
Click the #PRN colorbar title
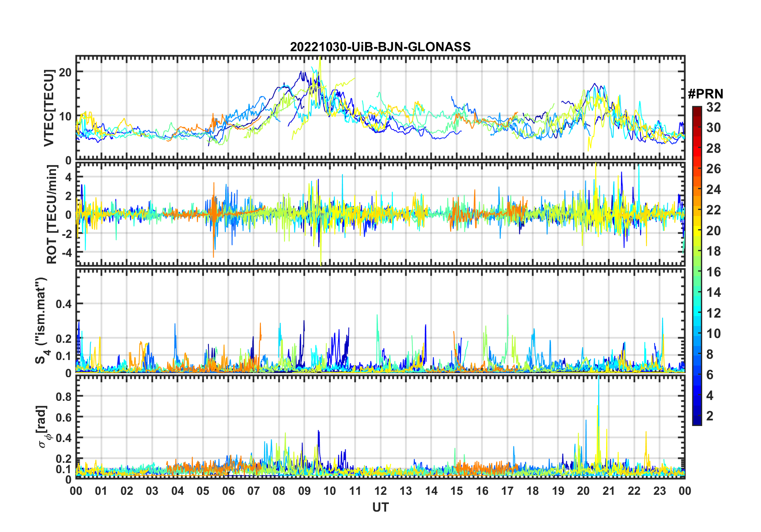705,94
